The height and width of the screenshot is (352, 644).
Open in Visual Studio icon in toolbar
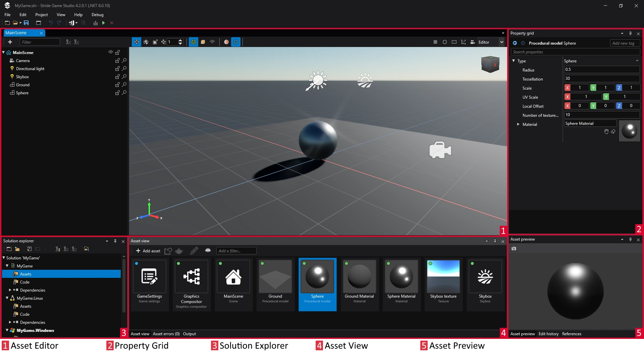(x=71, y=23)
